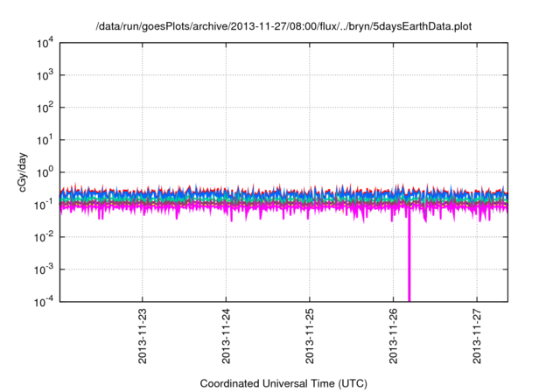The width and height of the screenshot is (560, 392).
Task: Click the 10^1 y-axis tick label
Action: click(x=45, y=140)
